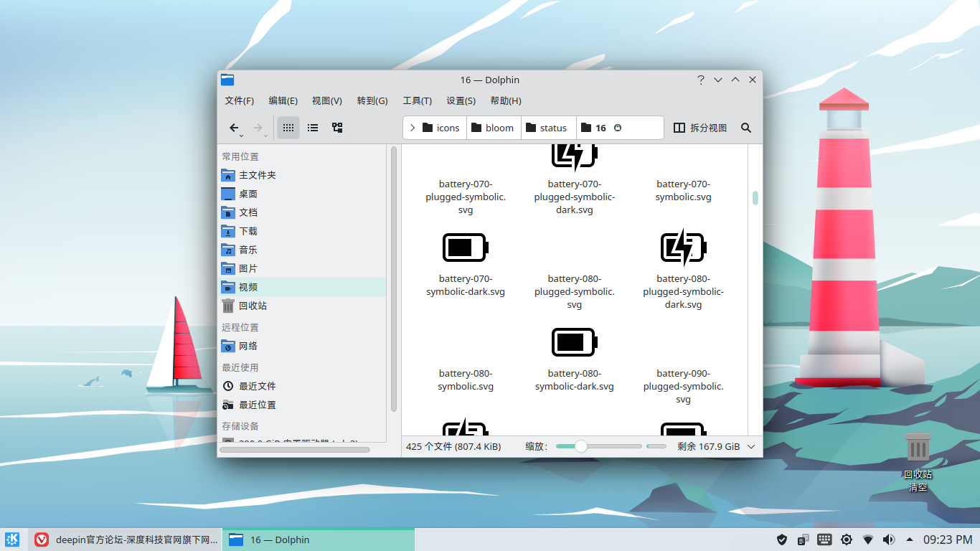
Task: Switch to compact list view mode
Action: (x=313, y=128)
